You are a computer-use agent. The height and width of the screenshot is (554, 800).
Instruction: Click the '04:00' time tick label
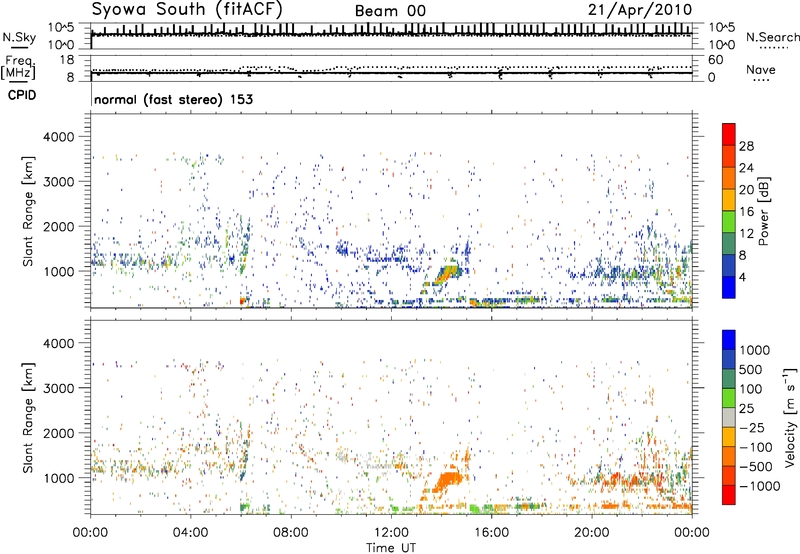(x=190, y=533)
